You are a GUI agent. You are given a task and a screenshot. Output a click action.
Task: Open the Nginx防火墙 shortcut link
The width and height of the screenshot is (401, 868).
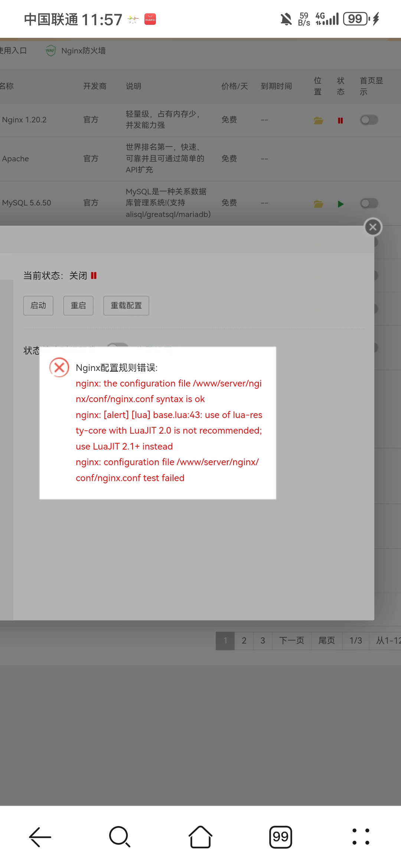pos(84,51)
